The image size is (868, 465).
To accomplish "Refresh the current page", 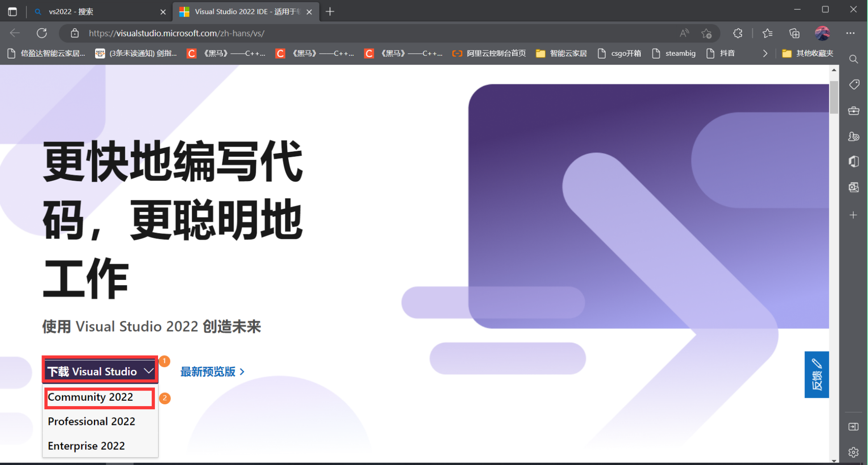I will click(x=42, y=33).
